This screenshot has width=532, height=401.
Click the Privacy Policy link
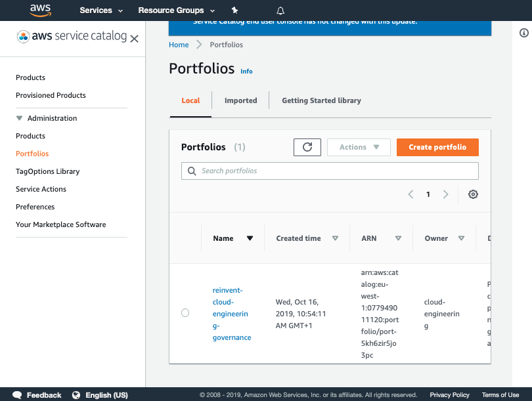[449, 395]
